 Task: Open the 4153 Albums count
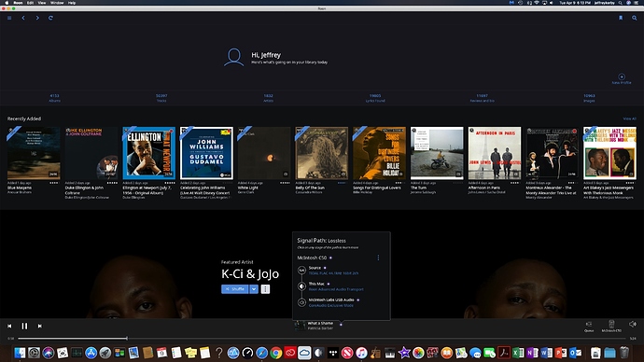54,98
